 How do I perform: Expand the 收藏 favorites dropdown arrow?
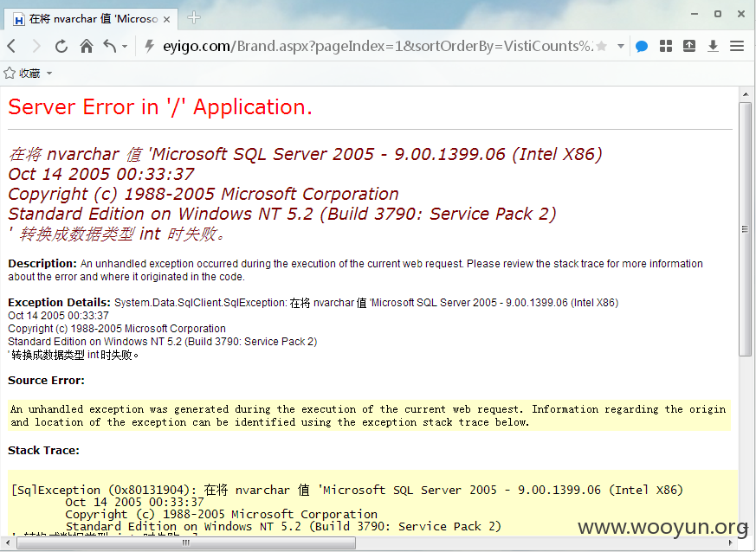(x=49, y=74)
